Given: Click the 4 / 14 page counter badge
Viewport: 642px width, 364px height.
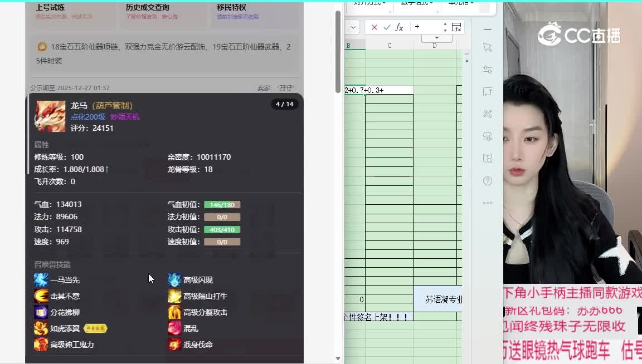Looking at the screenshot, I should click(285, 104).
